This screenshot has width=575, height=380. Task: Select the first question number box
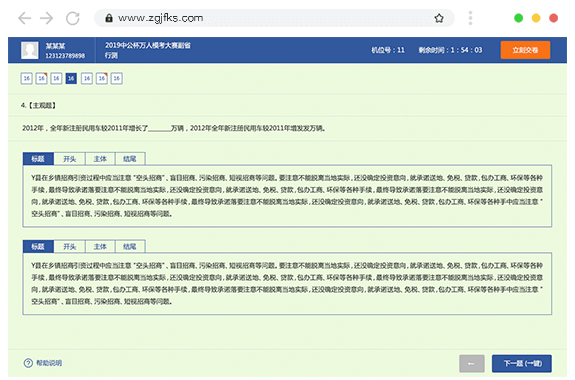coord(26,78)
